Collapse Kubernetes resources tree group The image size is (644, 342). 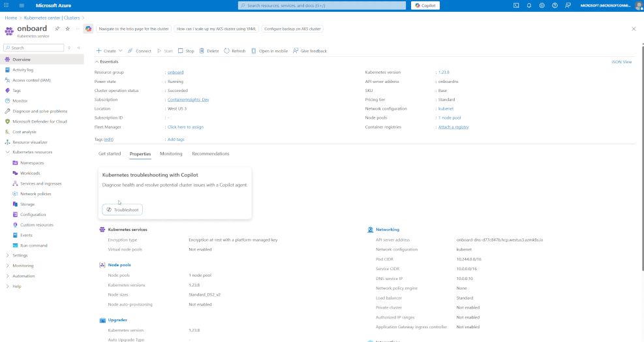(x=7, y=152)
